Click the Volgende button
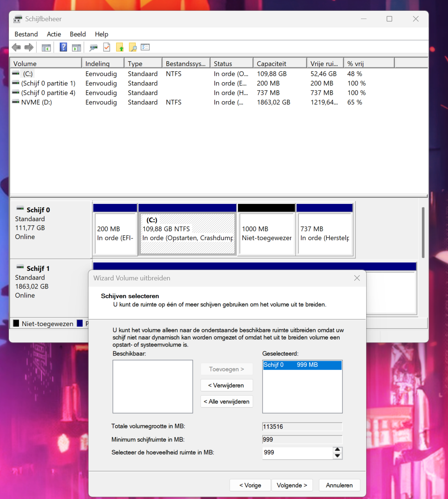The image size is (448, 499). tap(292, 485)
